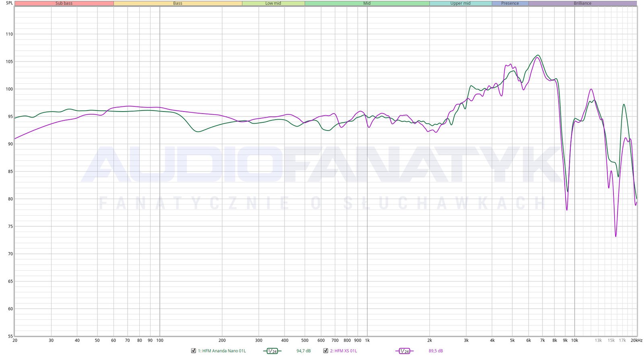Click the 20kHz frequency axis label

(x=637, y=340)
